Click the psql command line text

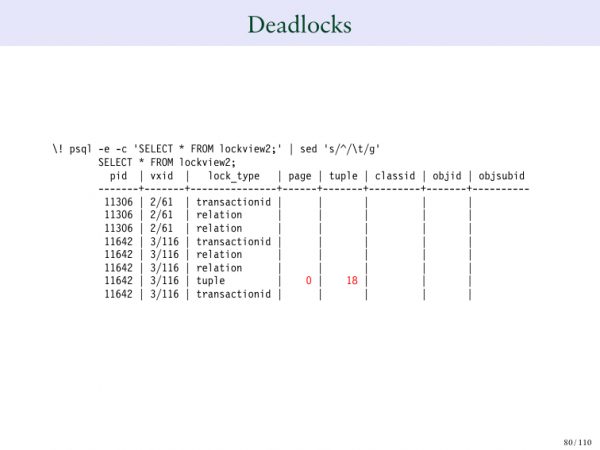click(x=216, y=149)
